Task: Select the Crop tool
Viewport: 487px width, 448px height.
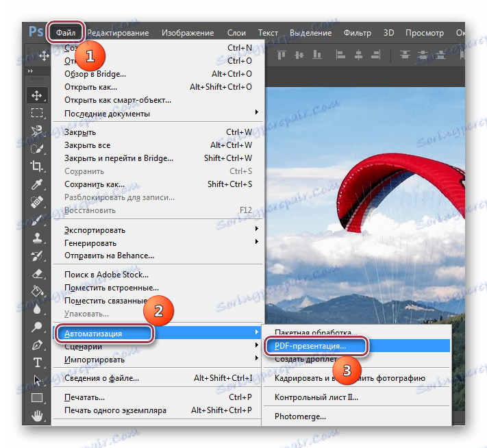Action: tap(37, 166)
